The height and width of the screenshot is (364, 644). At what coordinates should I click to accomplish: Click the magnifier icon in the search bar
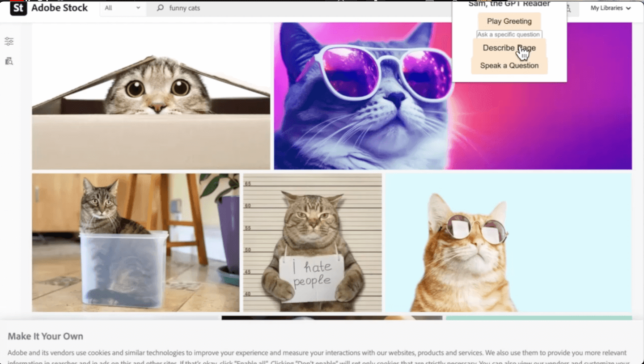160,8
